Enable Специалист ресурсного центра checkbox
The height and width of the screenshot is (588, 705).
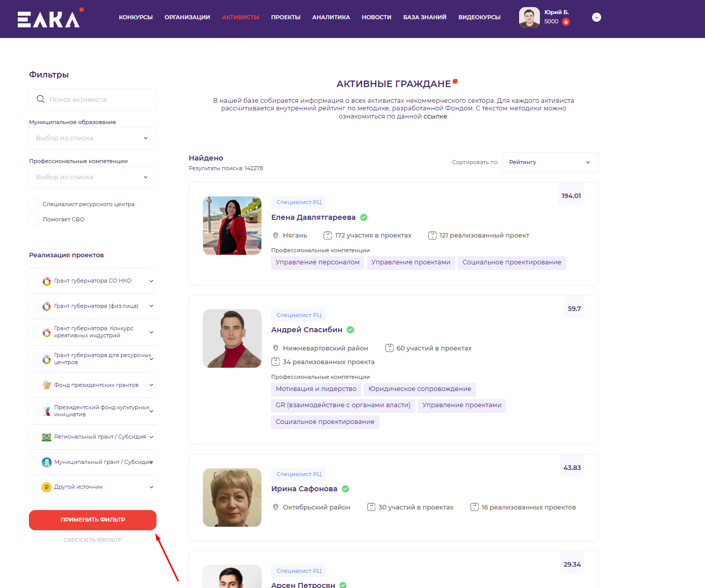click(x=34, y=204)
